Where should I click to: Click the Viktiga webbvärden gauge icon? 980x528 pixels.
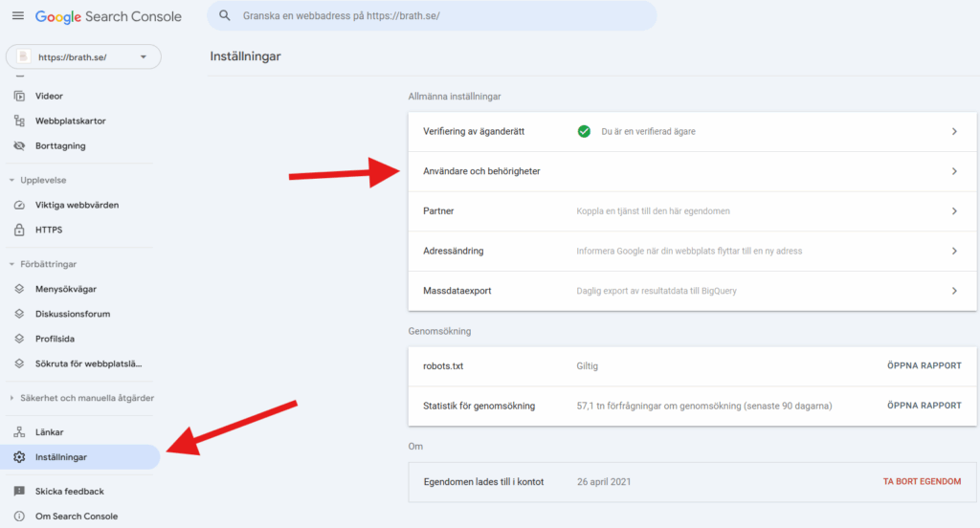tap(18, 205)
